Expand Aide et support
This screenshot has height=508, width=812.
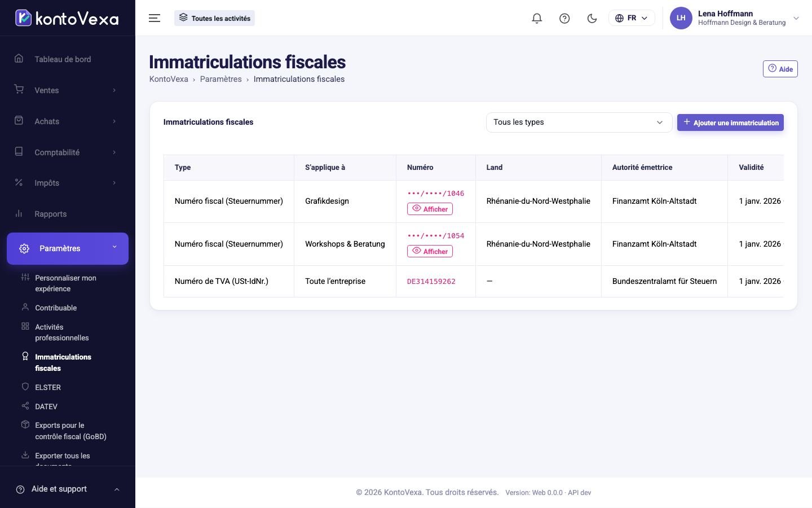pyautogui.click(x=67, y=489)
